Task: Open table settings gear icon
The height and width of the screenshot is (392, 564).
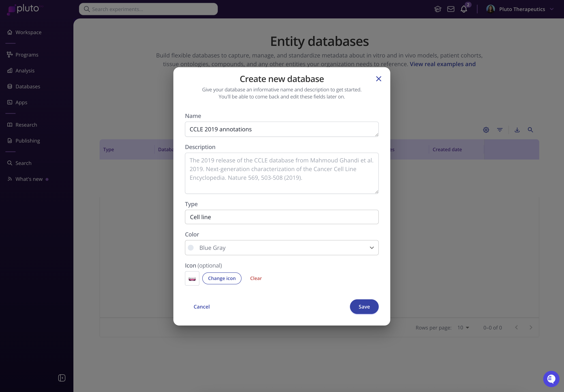Action: [486, 130]
